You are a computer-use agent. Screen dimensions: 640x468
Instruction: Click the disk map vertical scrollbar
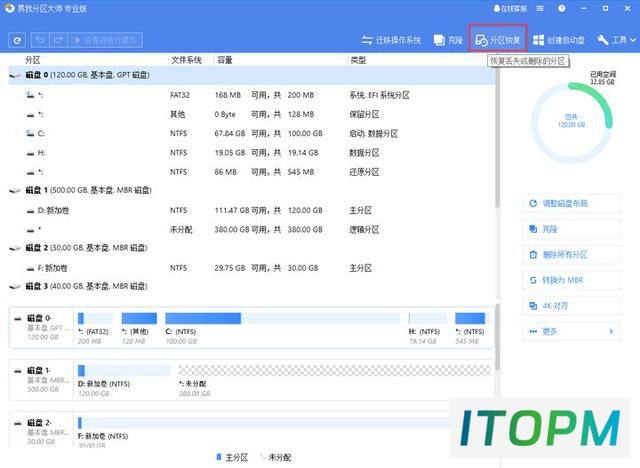(497, 337)
